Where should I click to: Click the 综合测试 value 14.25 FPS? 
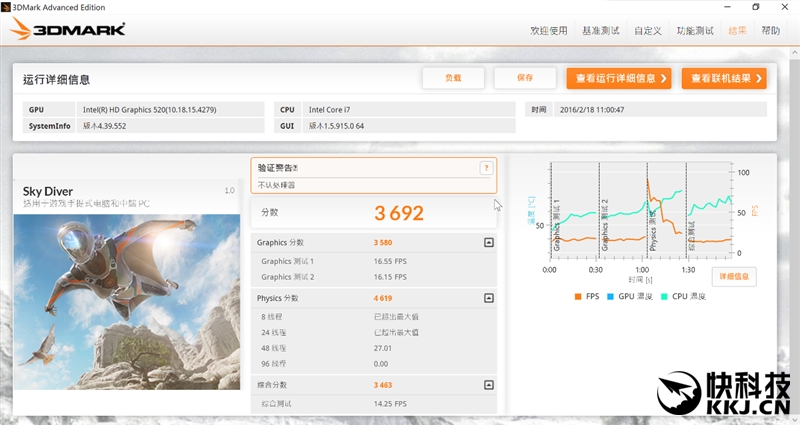[x=390, y=404]
